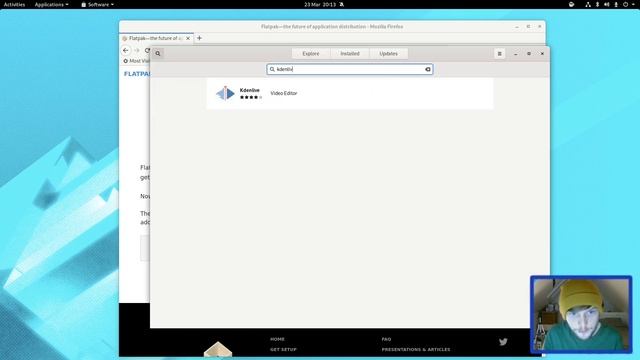Select the Flatpak tab in Firefox

coord(156,38)
